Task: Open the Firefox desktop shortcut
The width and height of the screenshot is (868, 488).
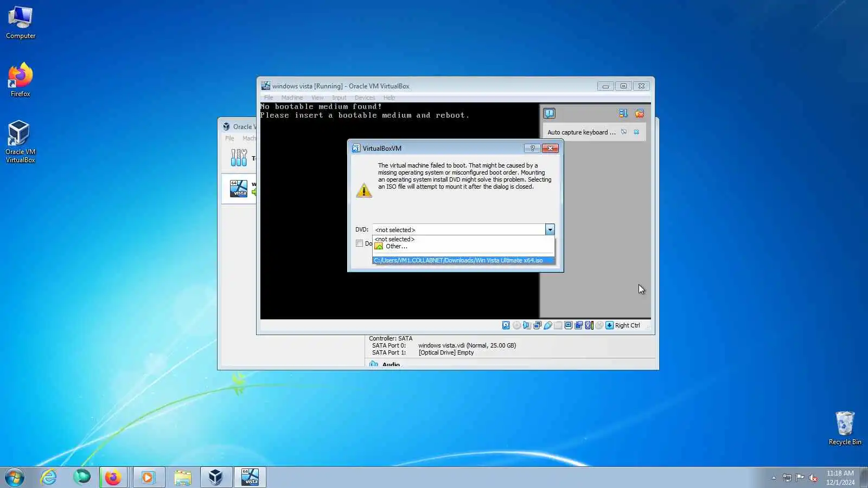Action: (x=21, y=80)
